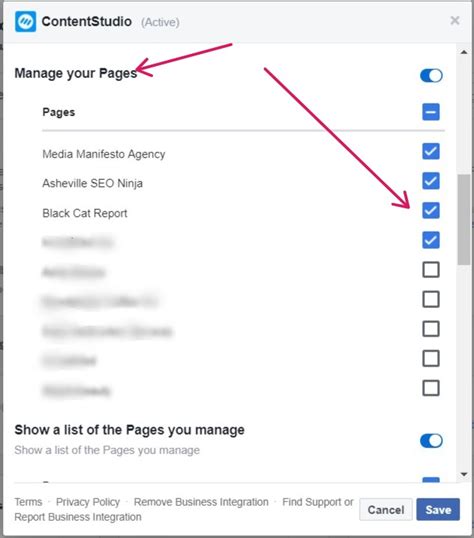The image size is (474, 538).
Task: Turn off the Manage your Pages toggle
Action: click(x=431, y=75)
